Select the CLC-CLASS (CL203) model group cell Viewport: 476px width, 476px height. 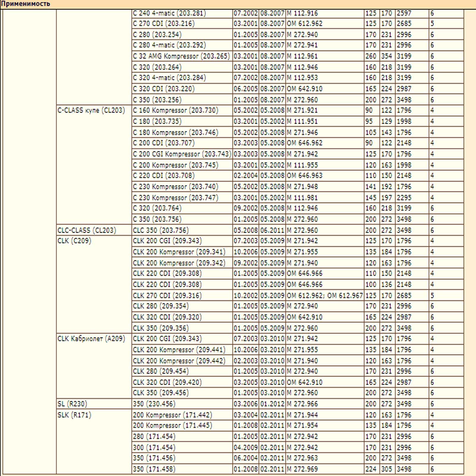point(87,230)
